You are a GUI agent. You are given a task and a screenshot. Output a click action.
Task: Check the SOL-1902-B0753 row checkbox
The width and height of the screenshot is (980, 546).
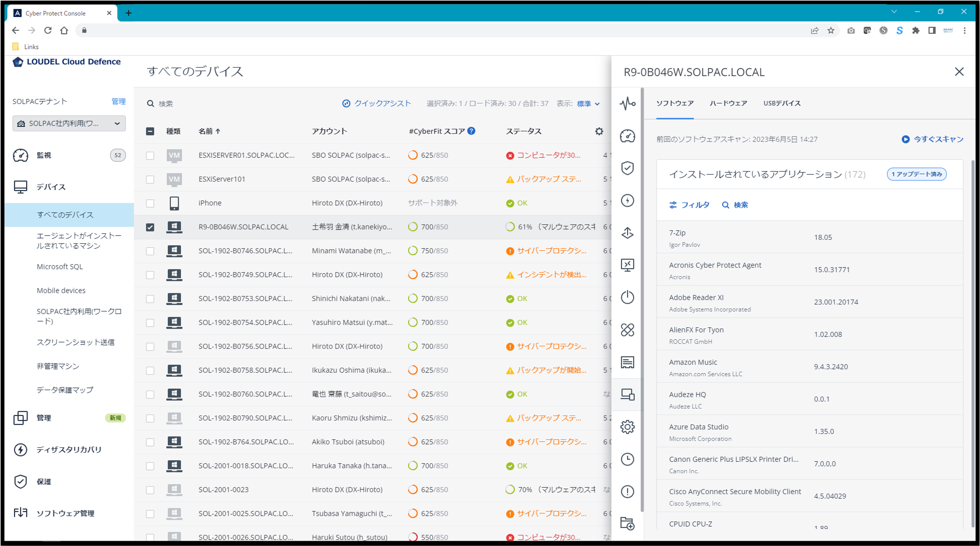[x=150, y=299]
